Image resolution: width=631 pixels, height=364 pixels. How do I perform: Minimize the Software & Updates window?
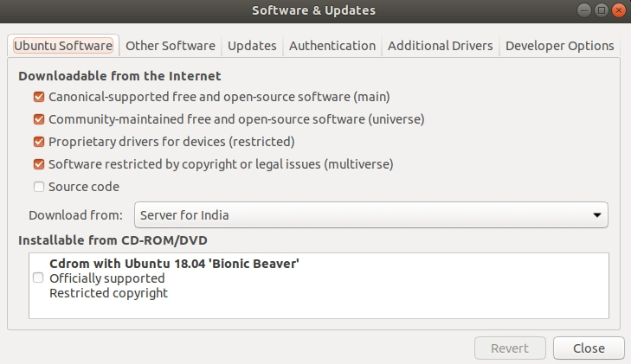pyautogui.click(x=584, y=10)
